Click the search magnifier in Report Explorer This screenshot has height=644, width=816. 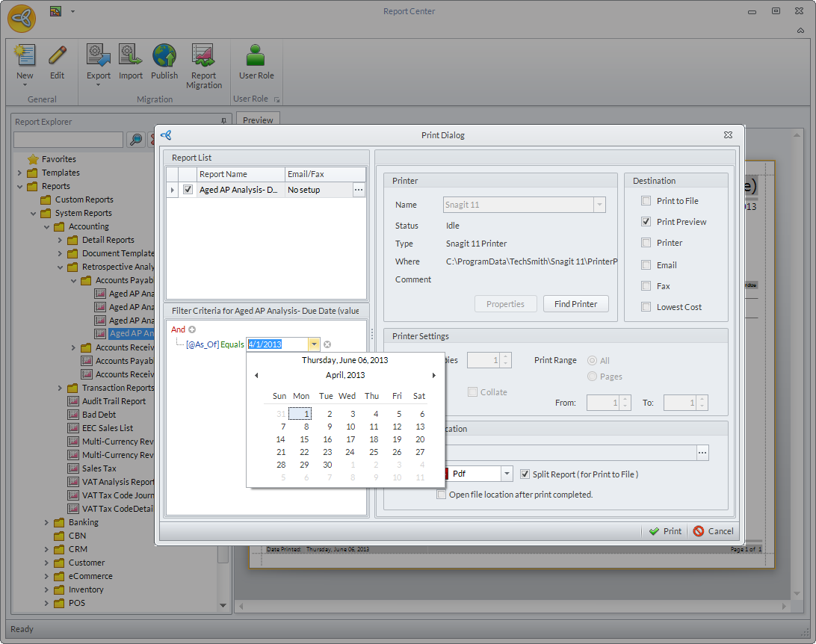[x=135, y=140]
